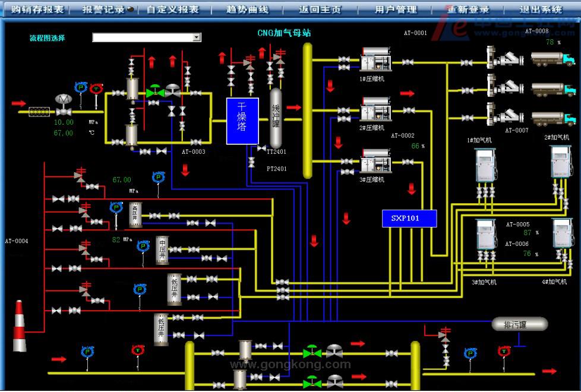Screen dimensions: 581x392
Task: Click the 中压井 medium-pressure well
Action: (x=163, y=249)
